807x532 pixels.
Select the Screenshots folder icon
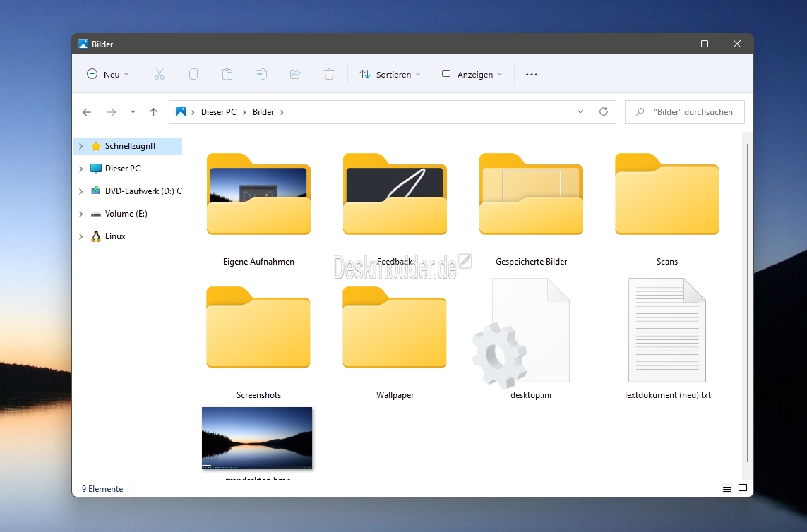[x=258, y=327]
